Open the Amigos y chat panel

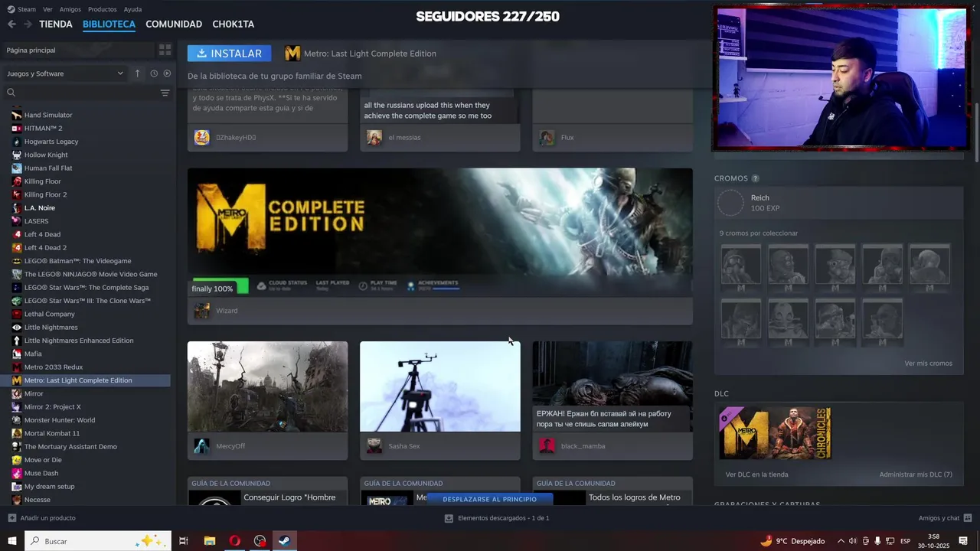pyautogui.click(x=945, y=518)
